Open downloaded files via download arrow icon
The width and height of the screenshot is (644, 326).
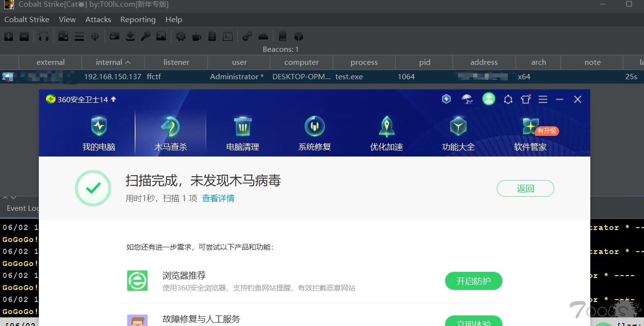pos(130,36)
